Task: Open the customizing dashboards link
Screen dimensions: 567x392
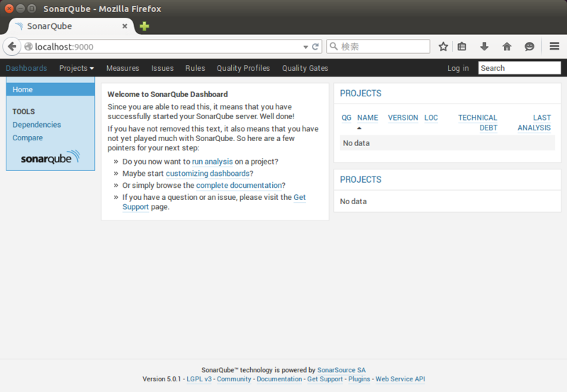Action: tap(208, 174)
